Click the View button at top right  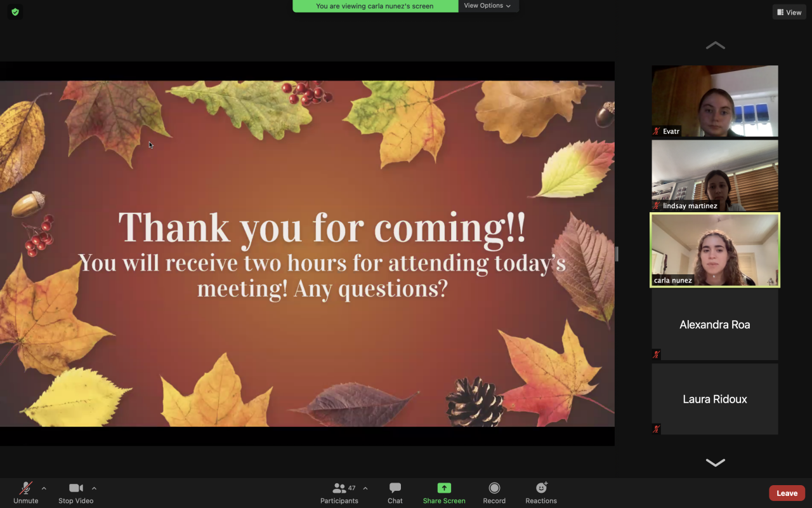(789, 12)
